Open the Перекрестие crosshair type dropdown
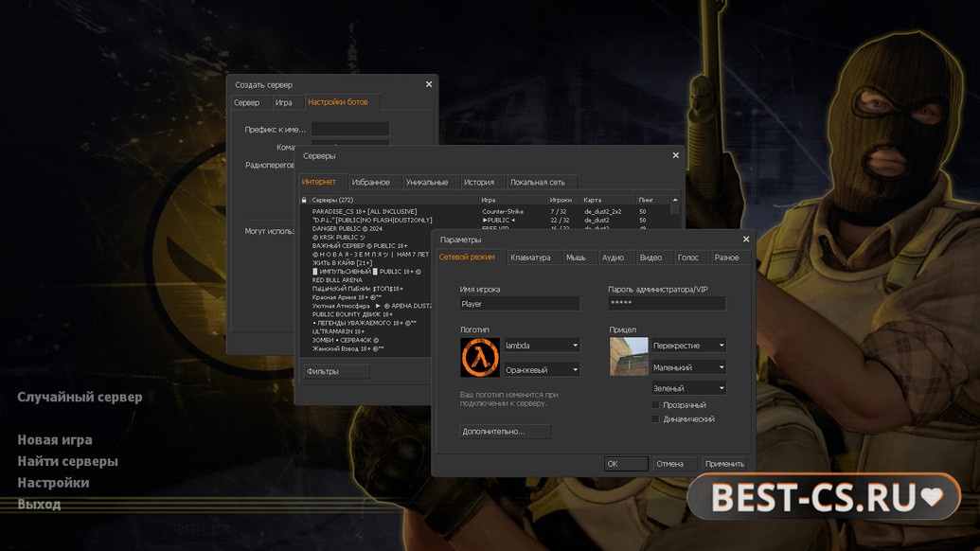 (x=688, y=346)
